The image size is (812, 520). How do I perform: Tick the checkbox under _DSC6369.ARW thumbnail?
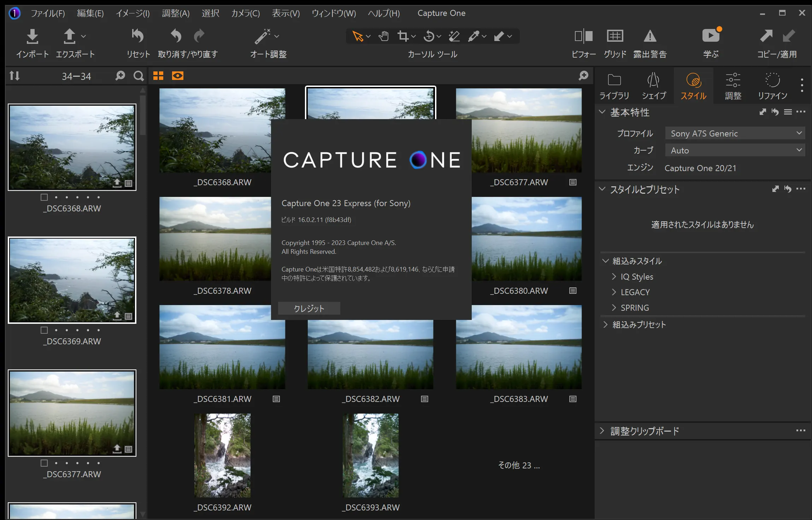click(44, 330)
